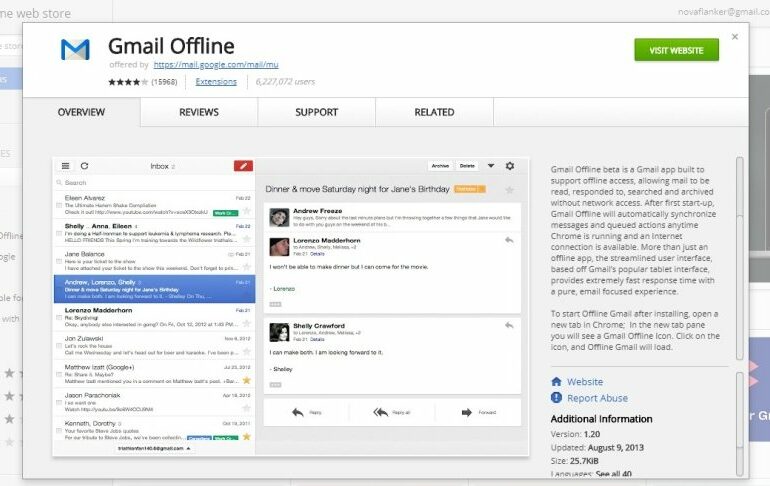Select the highlighted Andrew, Lorenzo, Shelly email

pos(154,289)
